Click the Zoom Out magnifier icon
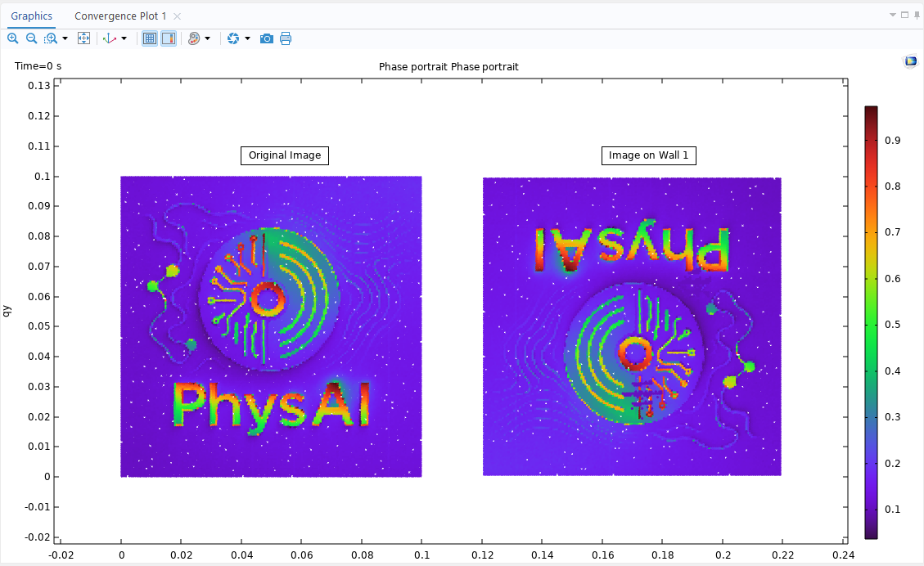This screenshot has width=924, height=566. [31, 38]
